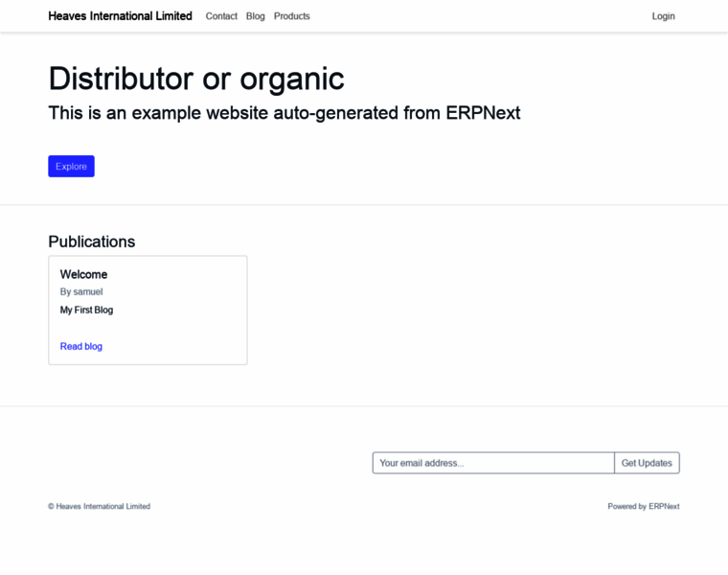The width and height of the screenshot is (728, 575).
Task: Click the Publications section heading
Action: [92, 241]
